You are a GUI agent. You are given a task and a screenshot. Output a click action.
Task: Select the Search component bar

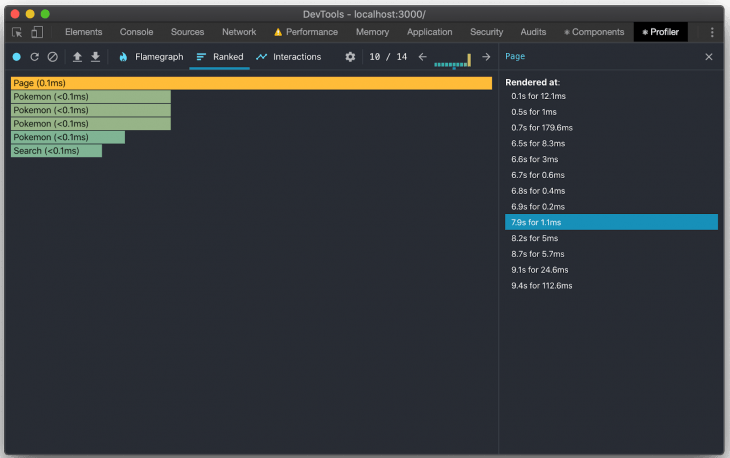(56, 151)
